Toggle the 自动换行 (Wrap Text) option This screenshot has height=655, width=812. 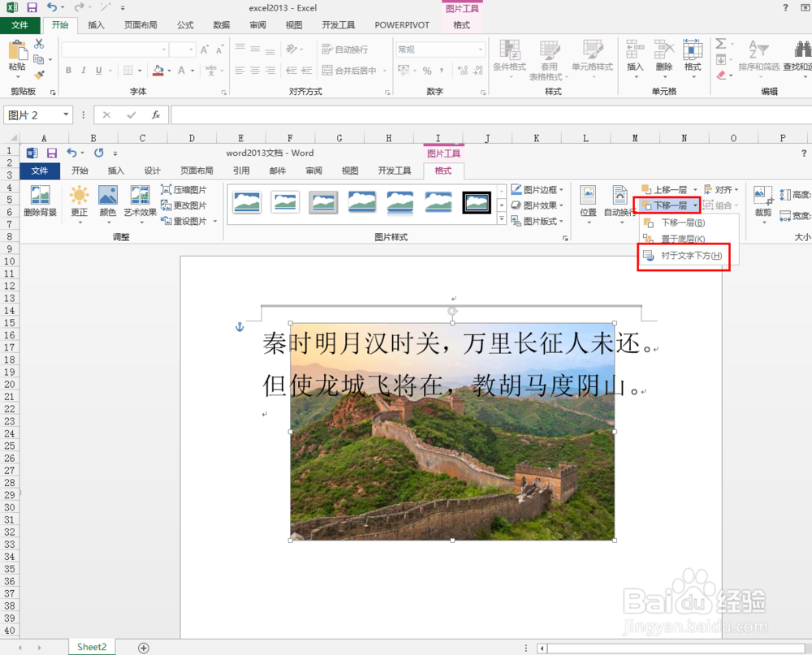coord(348,48)
